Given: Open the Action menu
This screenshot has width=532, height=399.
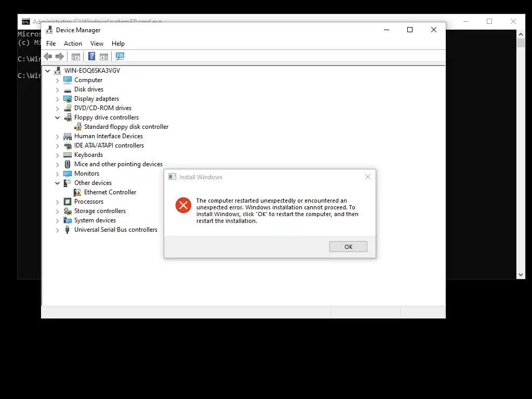Looking at the screenshot, I should (x=73, y=44).
